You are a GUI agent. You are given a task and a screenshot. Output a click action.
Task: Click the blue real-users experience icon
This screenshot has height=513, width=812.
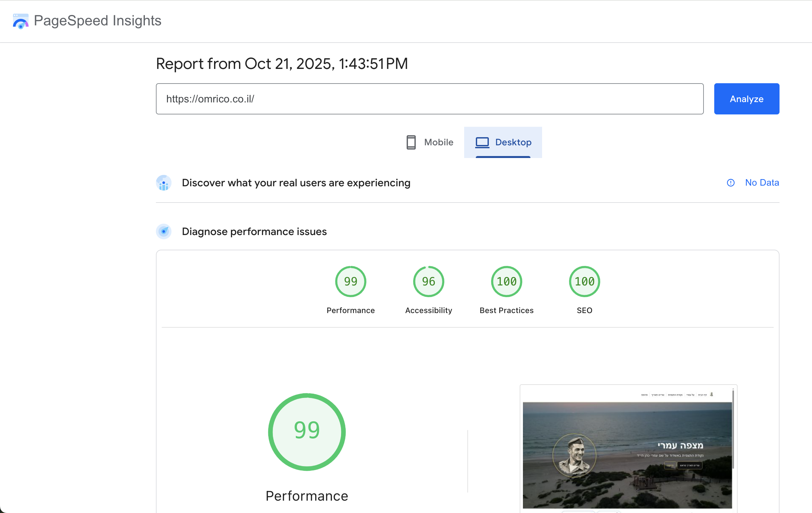point(164,183)
